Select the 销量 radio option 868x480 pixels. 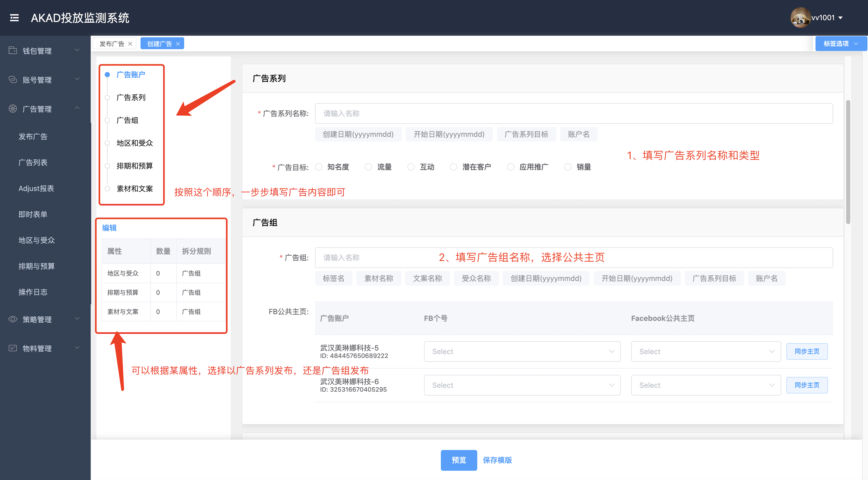coord(568,167)
